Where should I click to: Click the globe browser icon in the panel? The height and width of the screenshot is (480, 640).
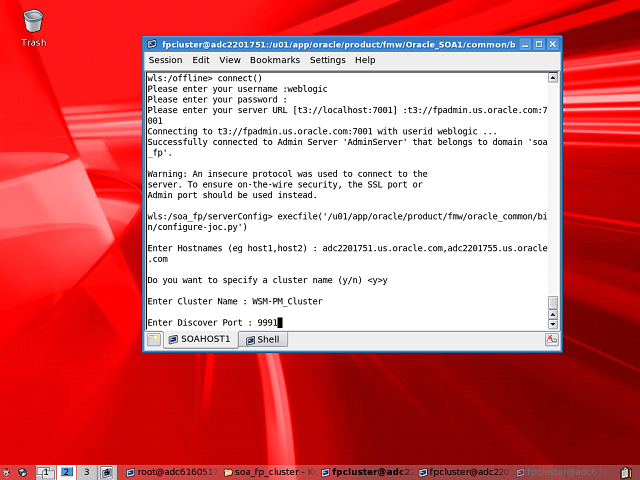(x=23, y=472)
